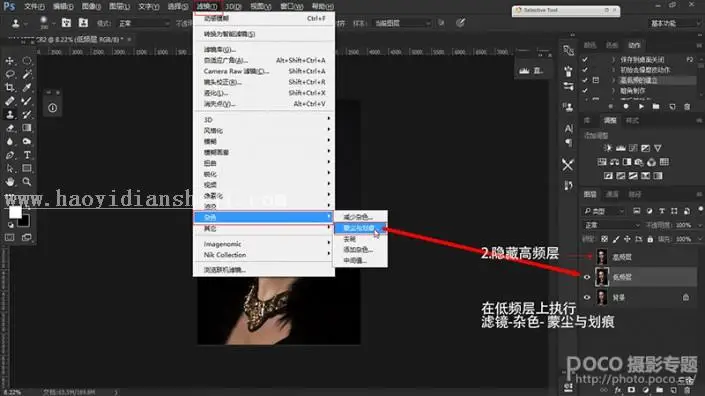
Task: Toggle visibility of 低频层 layer
Action: coord(587,277)
